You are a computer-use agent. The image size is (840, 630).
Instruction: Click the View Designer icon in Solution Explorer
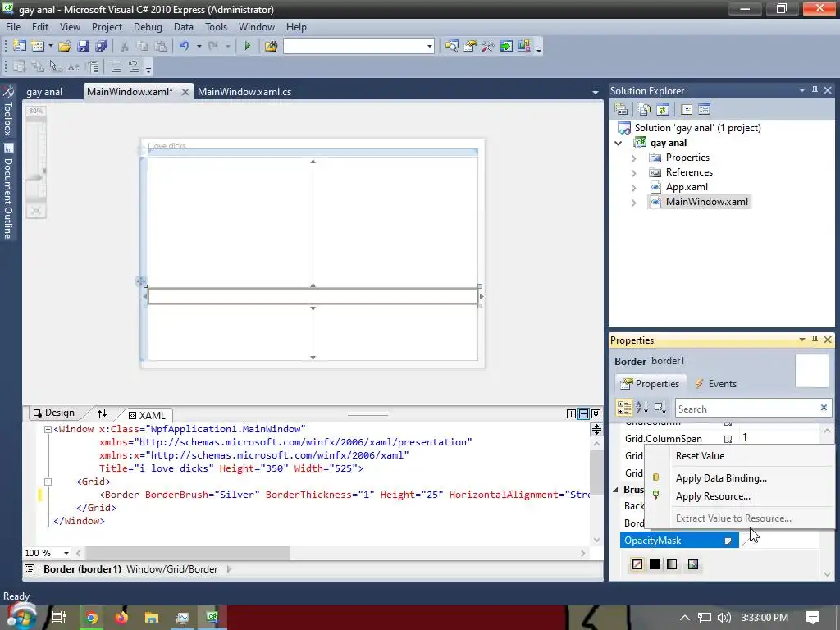[x=704, y=109]
